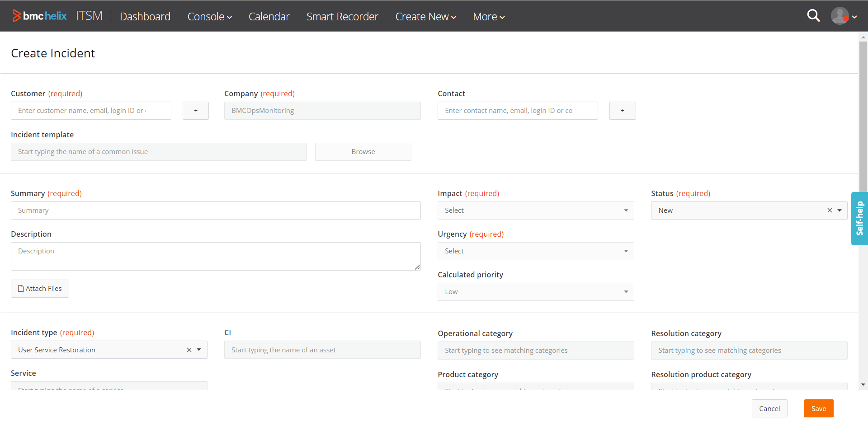Open the Console menu
The width and height of the screenshot is (868, 421).
pos(209,17)
